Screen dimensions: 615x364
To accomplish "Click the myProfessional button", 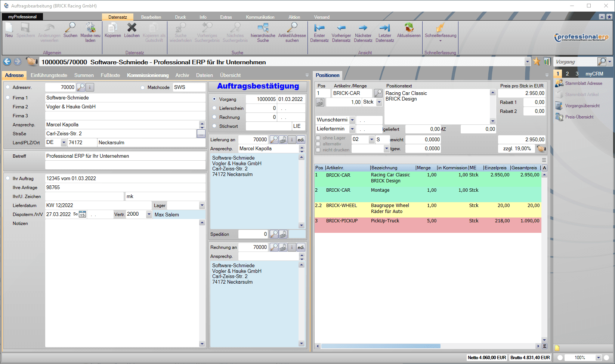I will pos(22,17).
